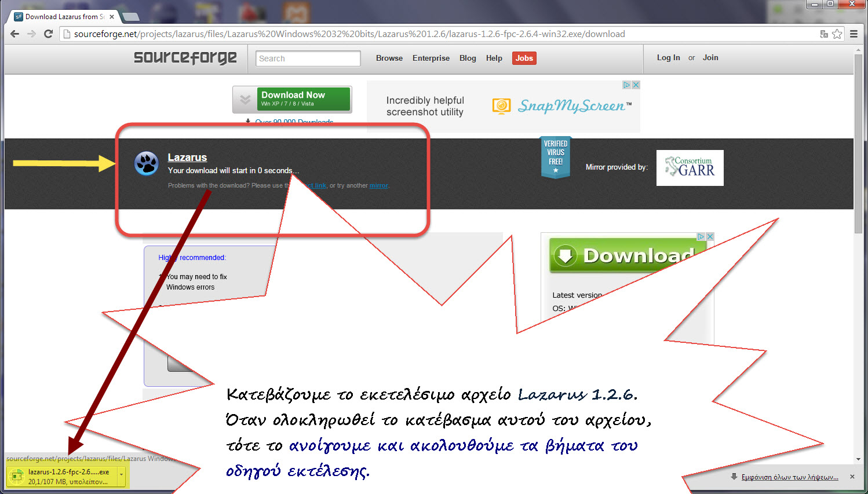Close the Download Lazarus tab

coord(112,17)
